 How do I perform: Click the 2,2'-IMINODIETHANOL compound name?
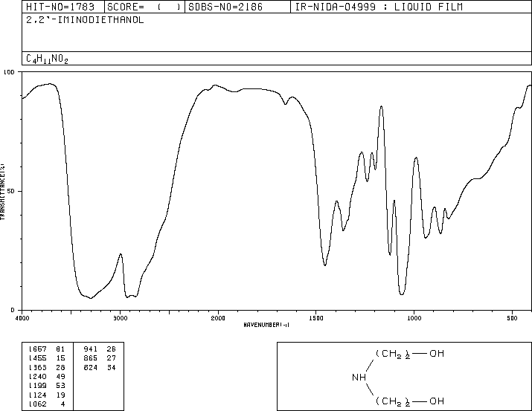point(85,20)
